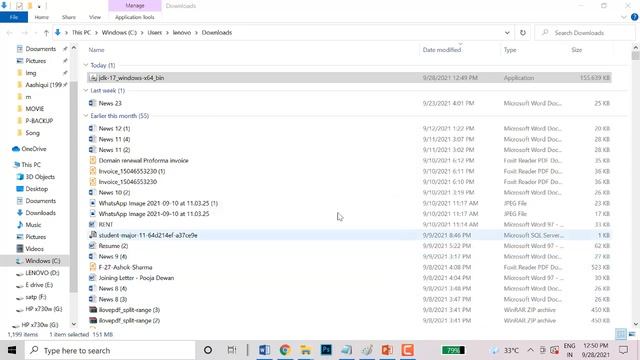The height and width of the screenshot is (360, 640).
Task: Select the Invoice_15046553230 (1) PDF icon
Action: pyautogui.click(x=93, y=171)
